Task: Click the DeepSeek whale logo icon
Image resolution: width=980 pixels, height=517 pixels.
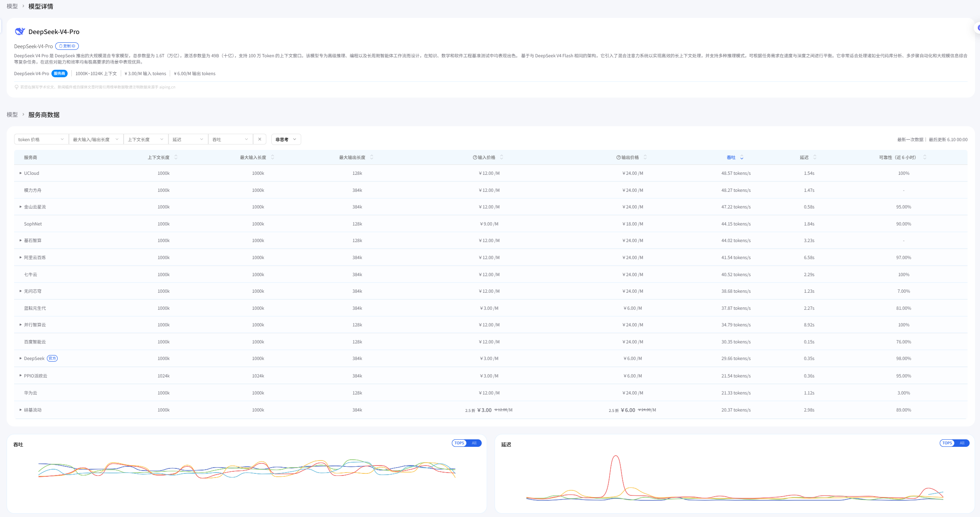Action: click(20, 32)
